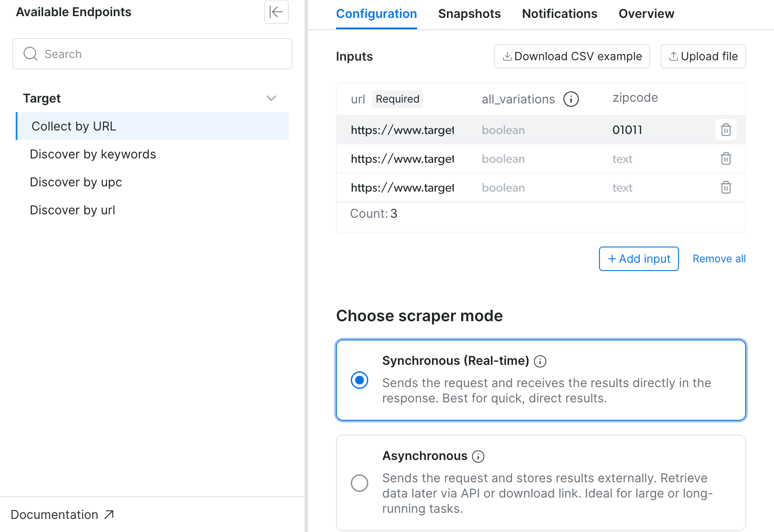Add a new input row
The height and width of the screenshot is (532, 774).
(639, 259)
